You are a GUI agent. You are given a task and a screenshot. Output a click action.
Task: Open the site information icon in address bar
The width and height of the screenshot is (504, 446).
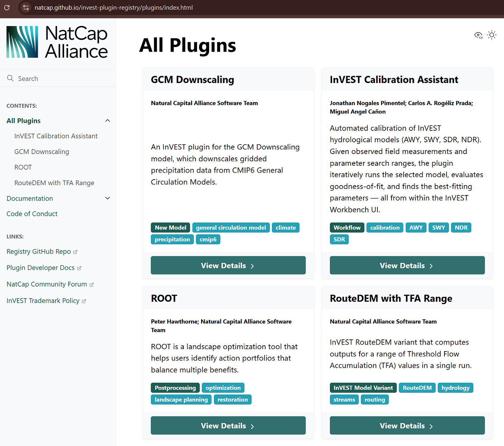pos(26,7)
